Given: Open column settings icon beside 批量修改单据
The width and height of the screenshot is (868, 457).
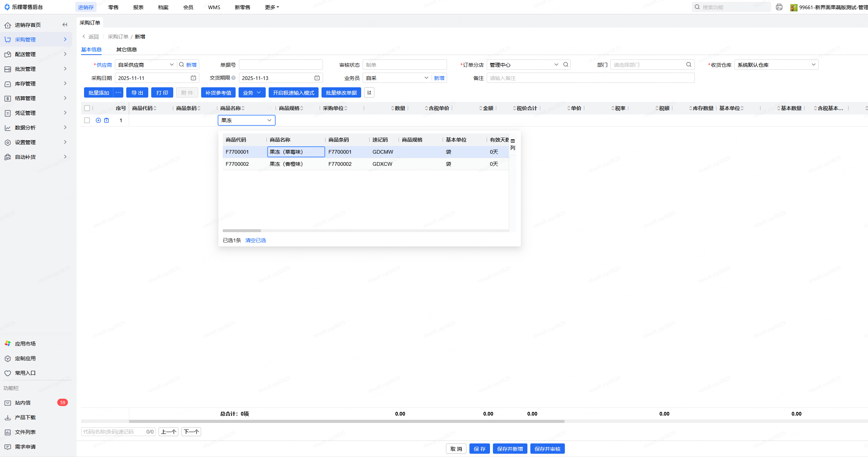Looking at the screenshot, I should (x=369, y=93).
